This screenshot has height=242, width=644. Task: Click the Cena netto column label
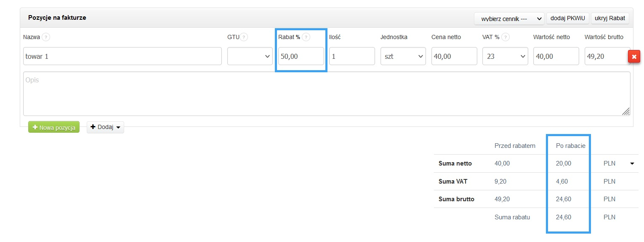click(x=446, y=37)
